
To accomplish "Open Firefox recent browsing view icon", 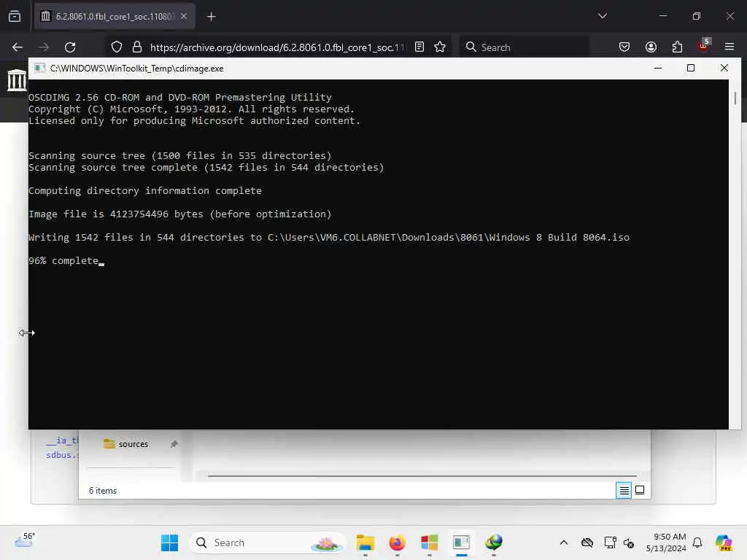I will (15, 16).
